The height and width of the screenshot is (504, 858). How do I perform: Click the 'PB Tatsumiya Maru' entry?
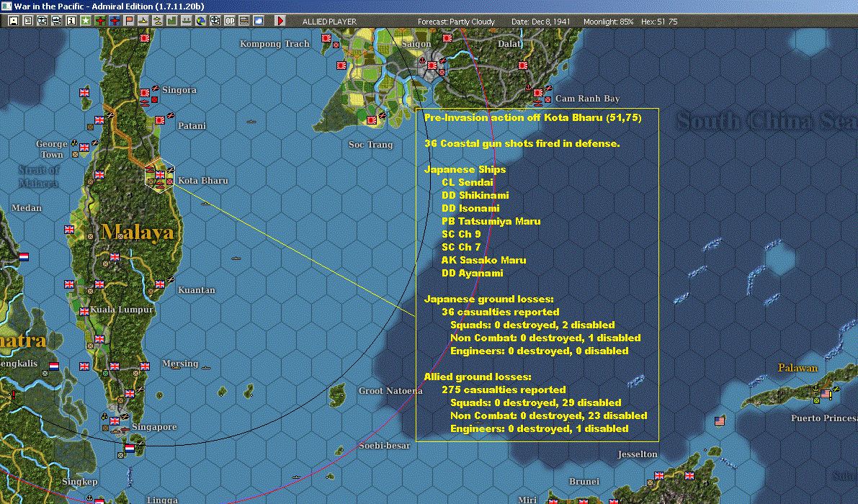[x=491, y=221]
